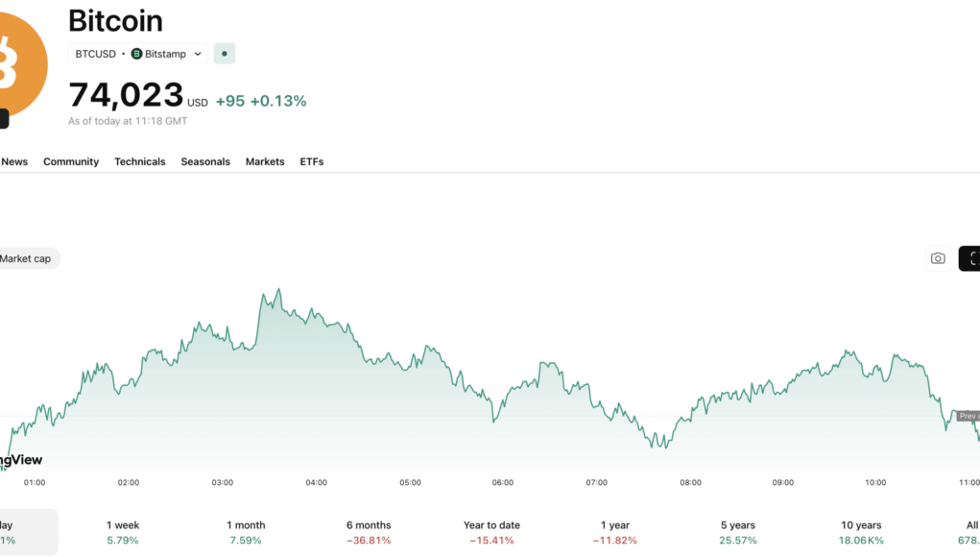Take a chart snapshot with camera icon
The height and width of the screenshot is (557, 980).
pyautogui.click(x=938, y=258)
